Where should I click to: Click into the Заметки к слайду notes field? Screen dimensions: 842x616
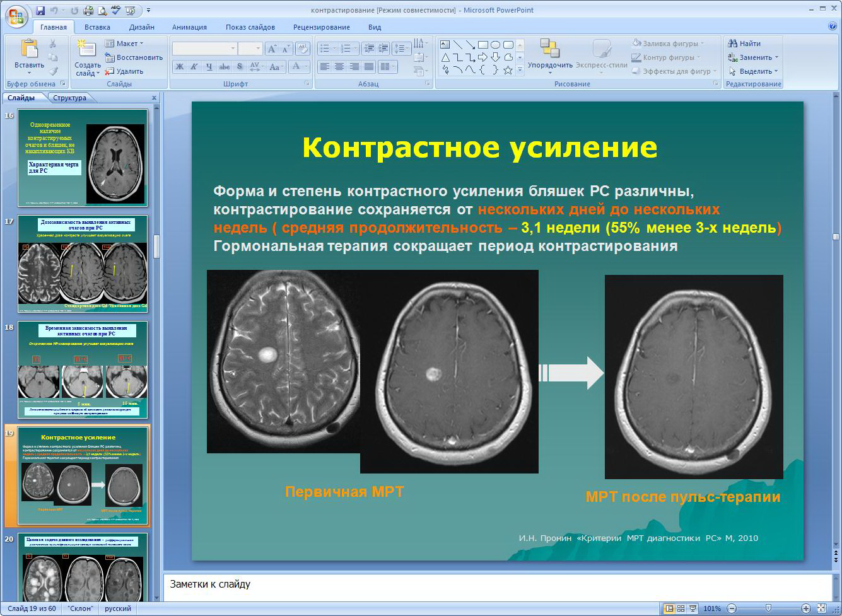coord(497,588)
